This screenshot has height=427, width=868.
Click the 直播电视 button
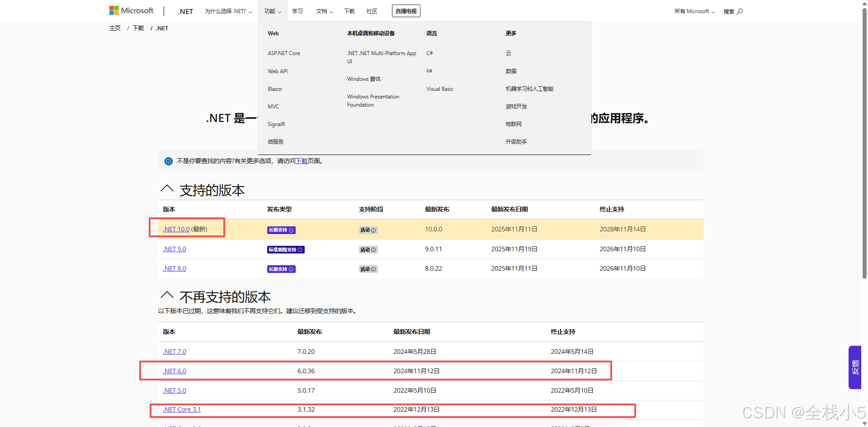406,11
